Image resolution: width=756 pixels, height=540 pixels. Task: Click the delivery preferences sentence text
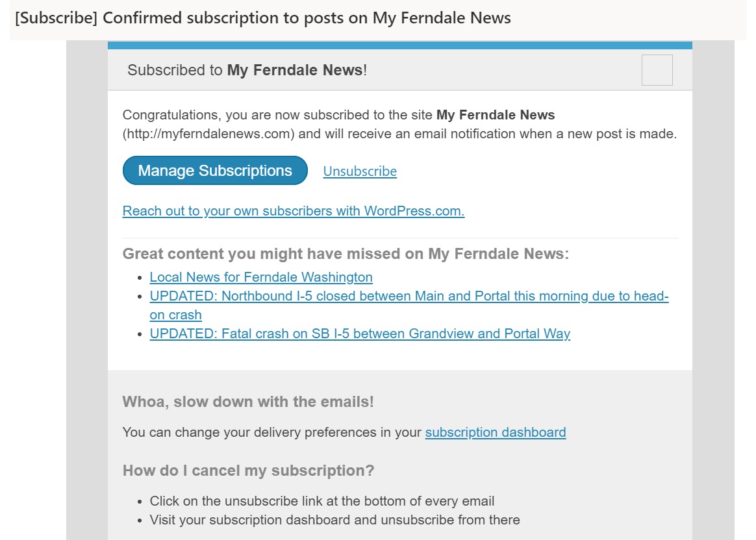(x=273, y=432)
